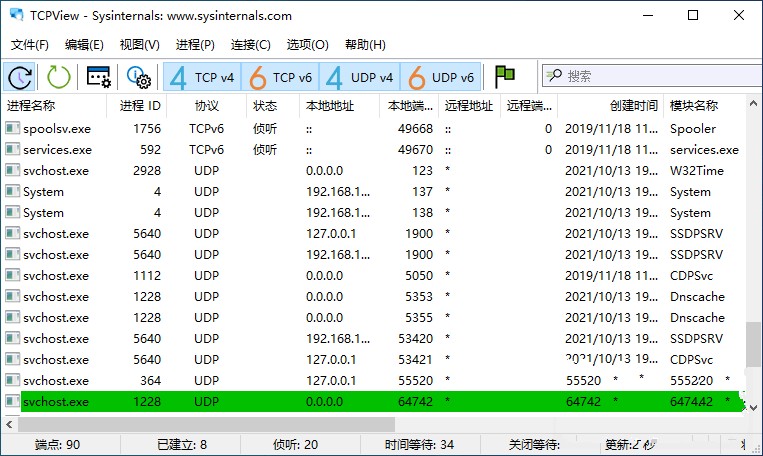The image size is (763, 456).
Task: Open the 进程(P) menu
Action: click(195, 45)
